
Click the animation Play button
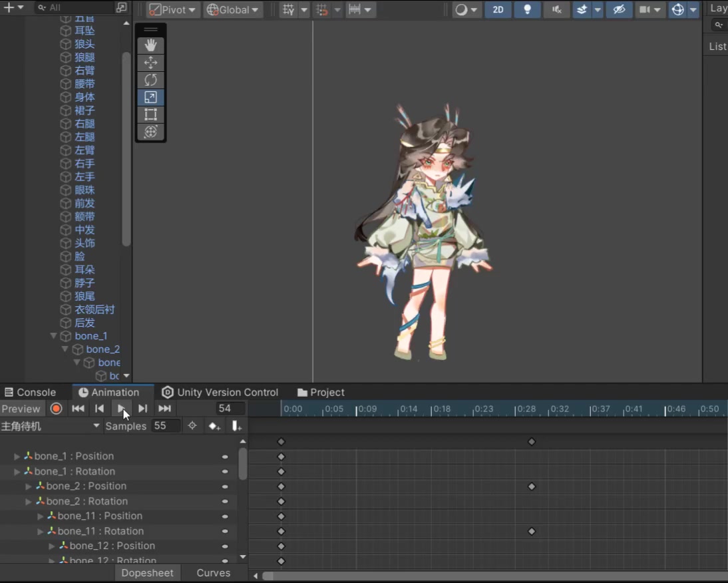(120, 409)
